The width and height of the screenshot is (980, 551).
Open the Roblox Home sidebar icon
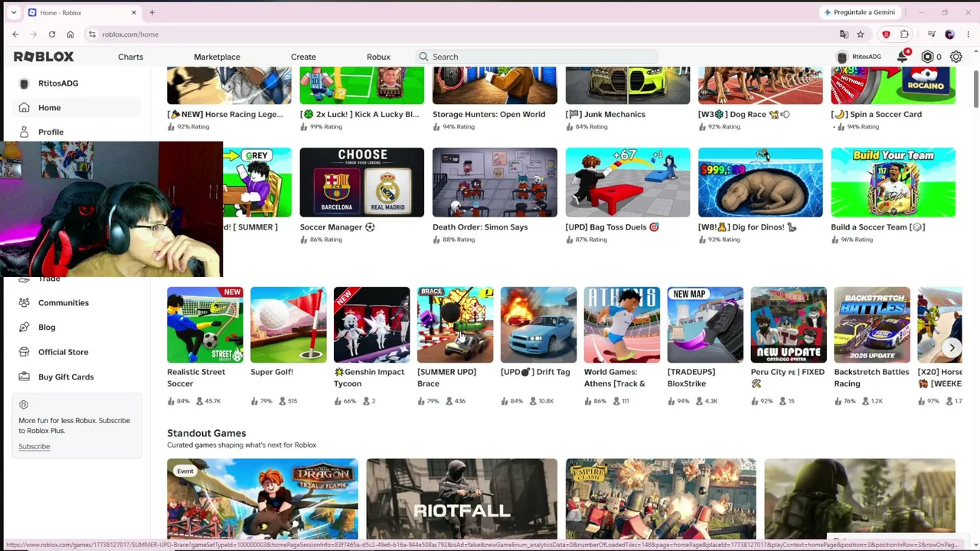(x=24, y=108)
